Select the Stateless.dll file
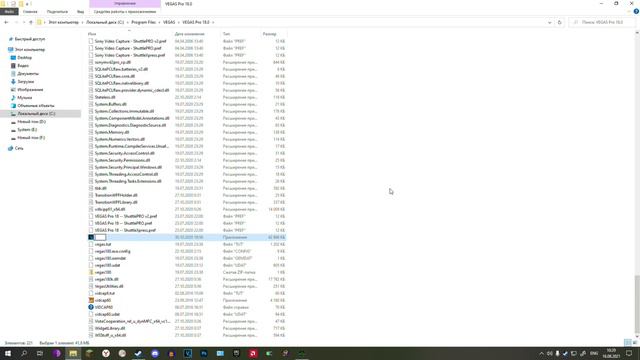The width and height of the screenshot is (640, 360). coord(105,97)
